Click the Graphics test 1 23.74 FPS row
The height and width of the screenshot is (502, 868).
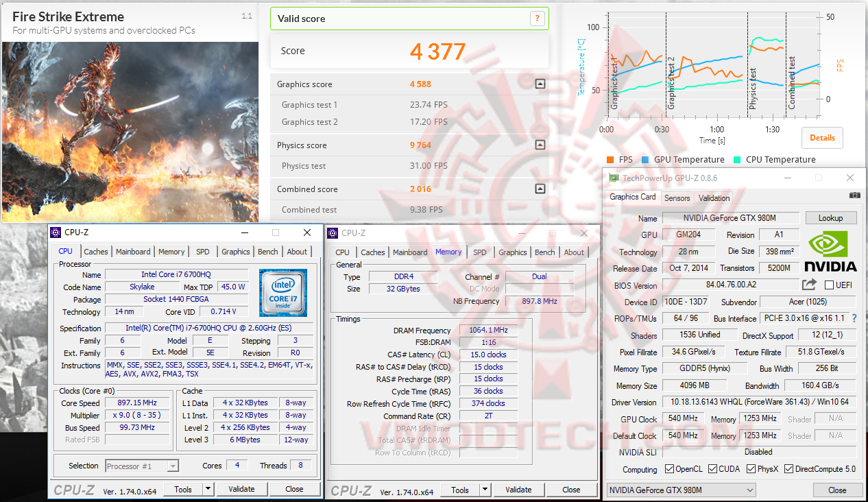pyautogui.click(x=409, y=105)
